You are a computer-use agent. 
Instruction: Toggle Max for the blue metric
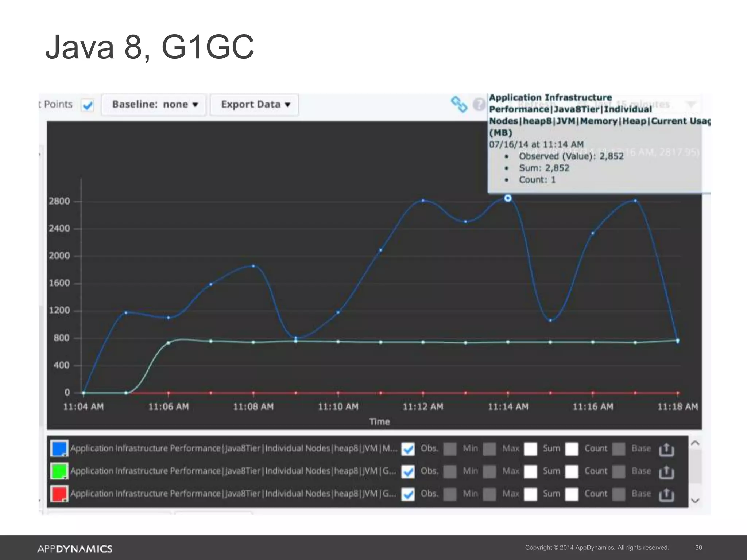point(489,449)
